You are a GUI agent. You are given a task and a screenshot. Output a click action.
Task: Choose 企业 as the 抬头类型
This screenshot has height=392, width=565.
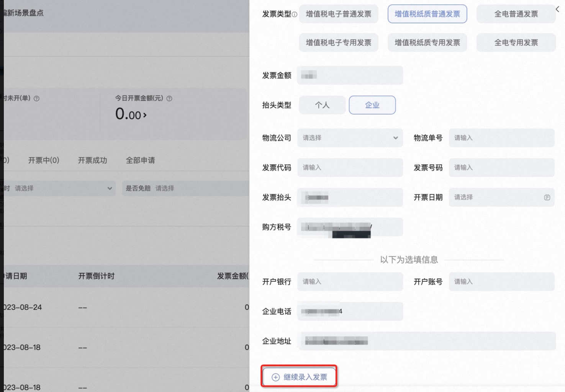click(x=372, y=105)
